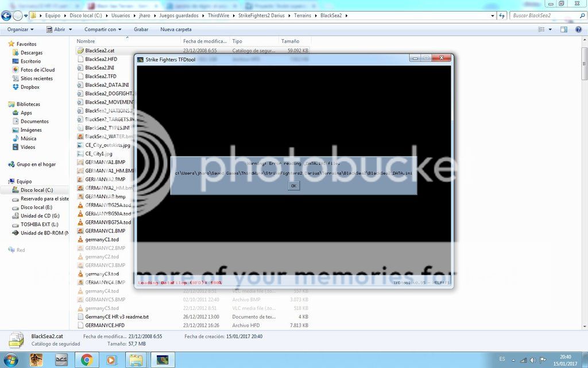Select Red in the navigation pane

[x=21, y=250]
